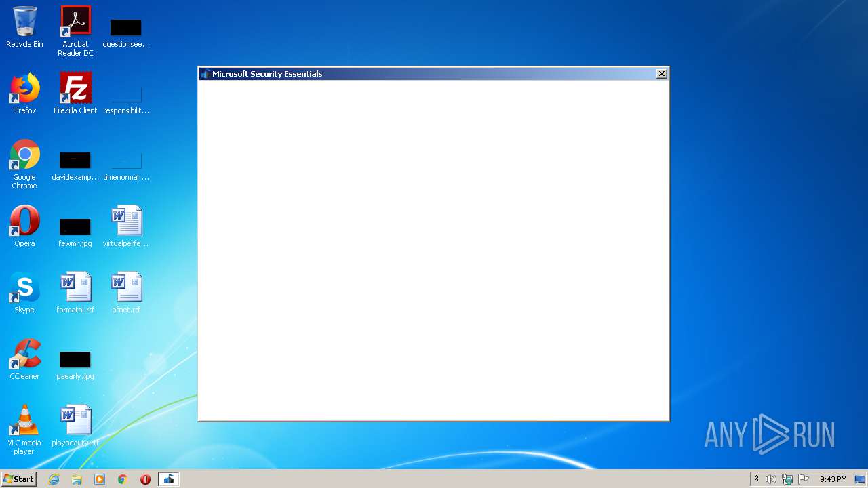Image resolution: width=868 pixels, height=488 pixels.
Task: Open Windows Explorer from taskbar
Action: 77,479
